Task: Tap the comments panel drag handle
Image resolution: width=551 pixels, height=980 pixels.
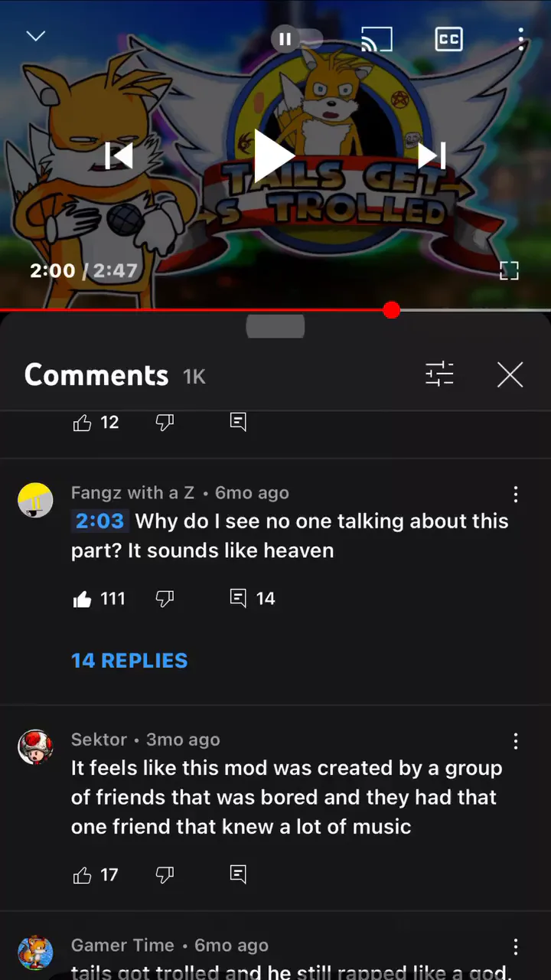Action: [275, 327]
